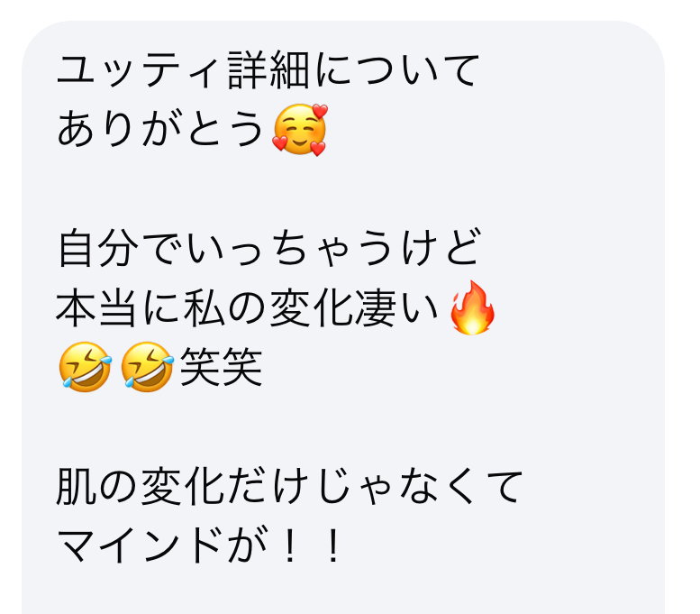The width and height of the screenshot is (700, 614).
Task: Click the text について
Action: coord(397,70)
